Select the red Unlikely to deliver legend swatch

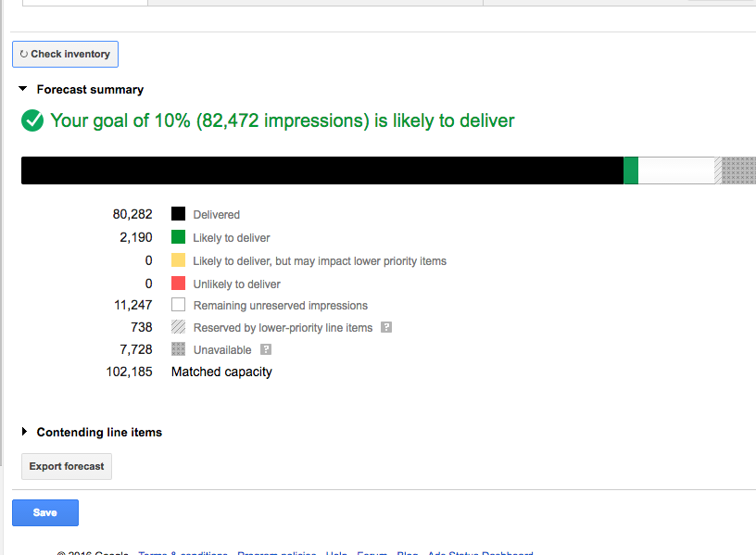click(179, 284)
